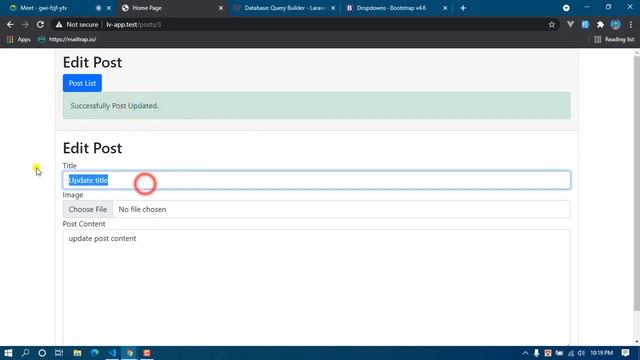The image size is (640, 360).
Task: Open the notification center icon
Action: (625, 353)
